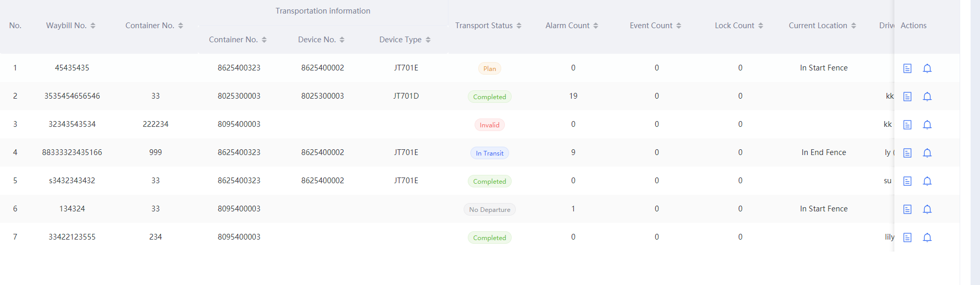
Task: Click the No Departure status tag
Action: [x=489, y=209]
